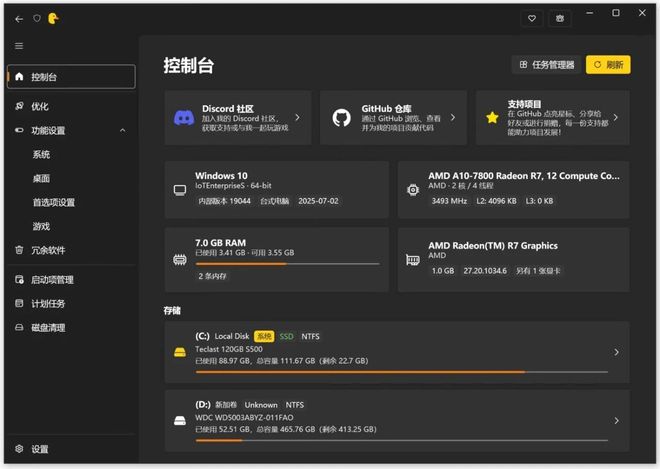Open GitHub 仓库 card arrow
Viewport: 660px width, 469px height.
point(453,117)
